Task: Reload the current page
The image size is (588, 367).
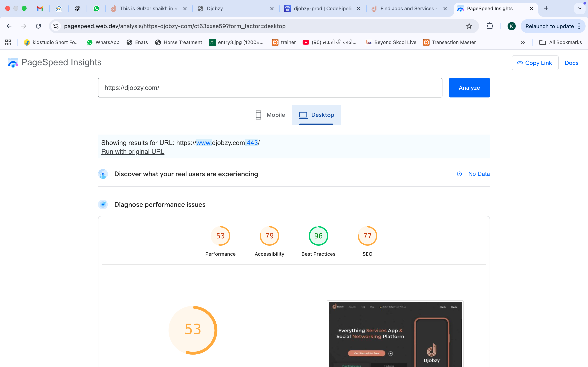Action: point(38,26)
